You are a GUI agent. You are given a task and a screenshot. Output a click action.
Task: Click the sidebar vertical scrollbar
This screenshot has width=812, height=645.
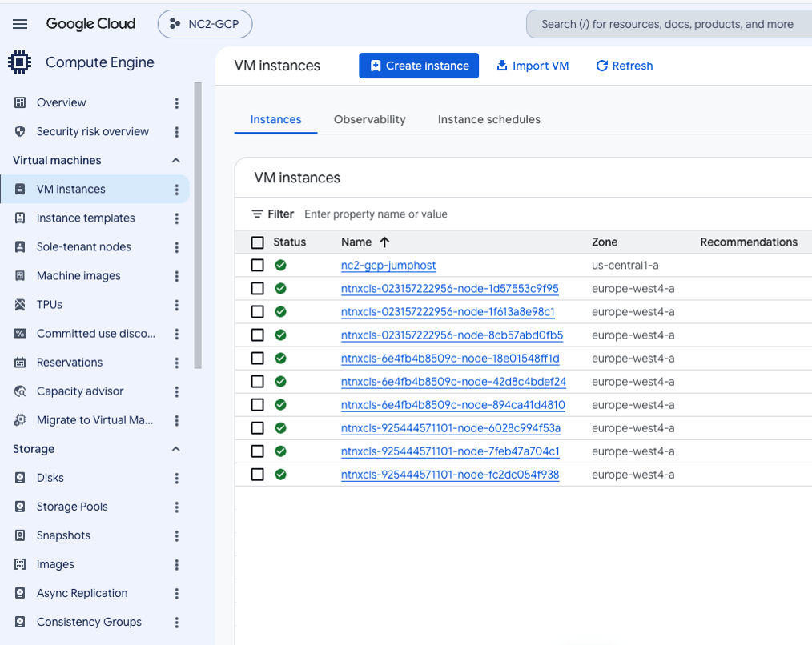198,225
